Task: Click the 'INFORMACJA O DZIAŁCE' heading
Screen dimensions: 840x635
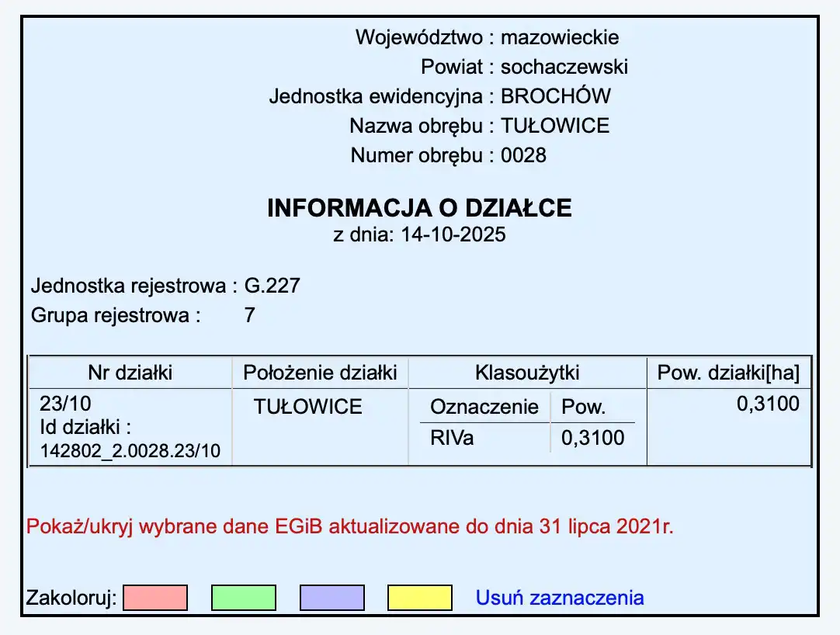Action: [x=419, y=208]
